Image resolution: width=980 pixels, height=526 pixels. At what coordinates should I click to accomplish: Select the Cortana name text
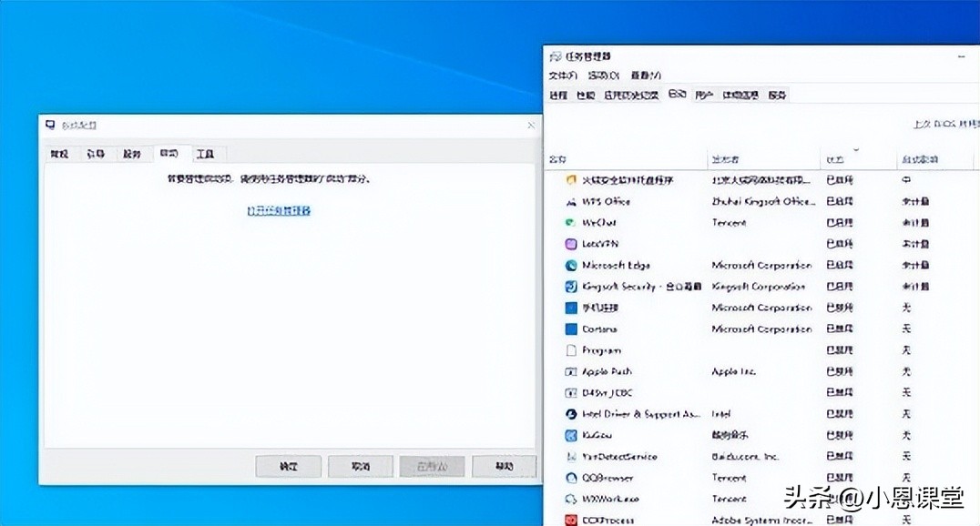(x=599, y=329)
